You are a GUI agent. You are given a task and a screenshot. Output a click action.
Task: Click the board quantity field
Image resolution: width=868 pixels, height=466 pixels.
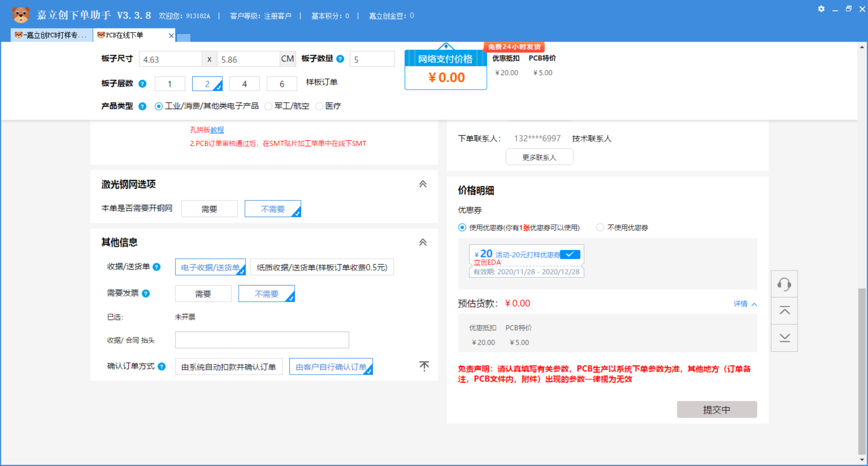[x=372, y=59]
